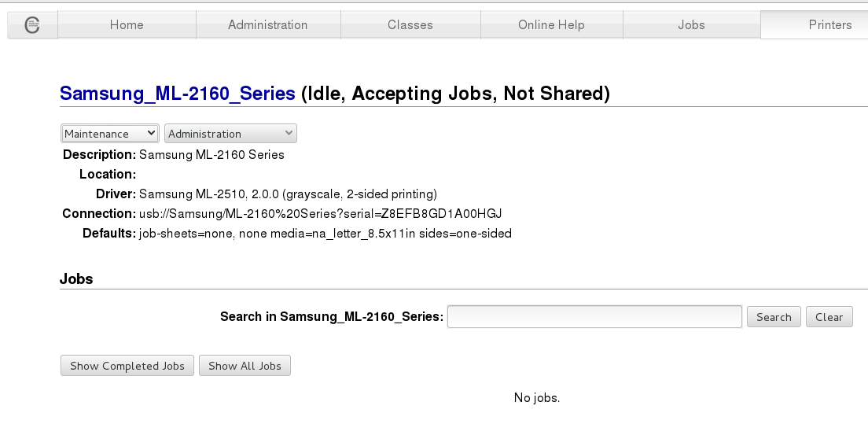Screen dimensions: 868x424
Task: Clear the job search field
Action: coord(829,317)
